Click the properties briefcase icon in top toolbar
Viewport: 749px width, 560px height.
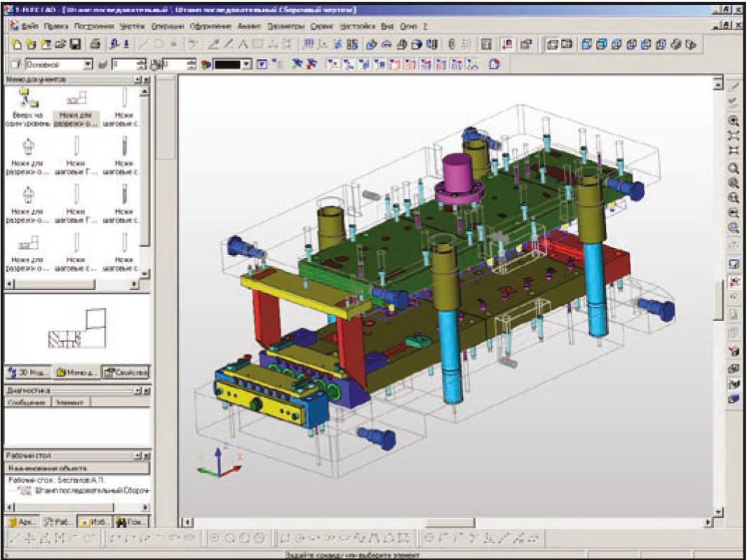(x=527, y=44)
